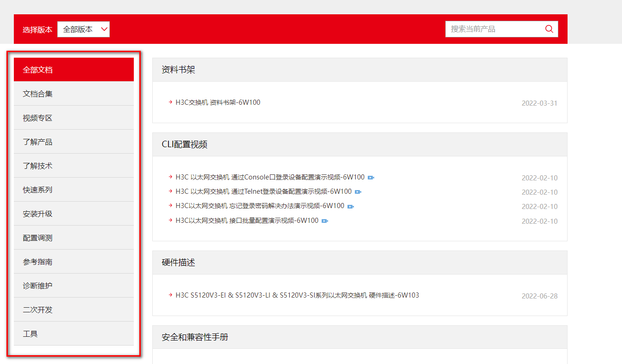Open H3C交换机 资料书架-6W100 link
Viewport: 622px width, 364px height.
click(218, 102)
